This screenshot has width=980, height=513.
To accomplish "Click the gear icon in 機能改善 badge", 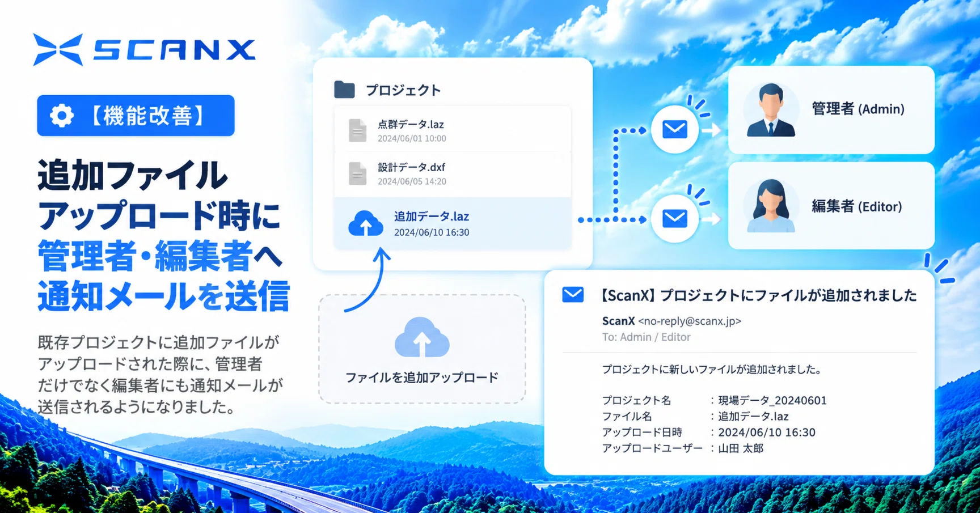I will pos(62,116).
